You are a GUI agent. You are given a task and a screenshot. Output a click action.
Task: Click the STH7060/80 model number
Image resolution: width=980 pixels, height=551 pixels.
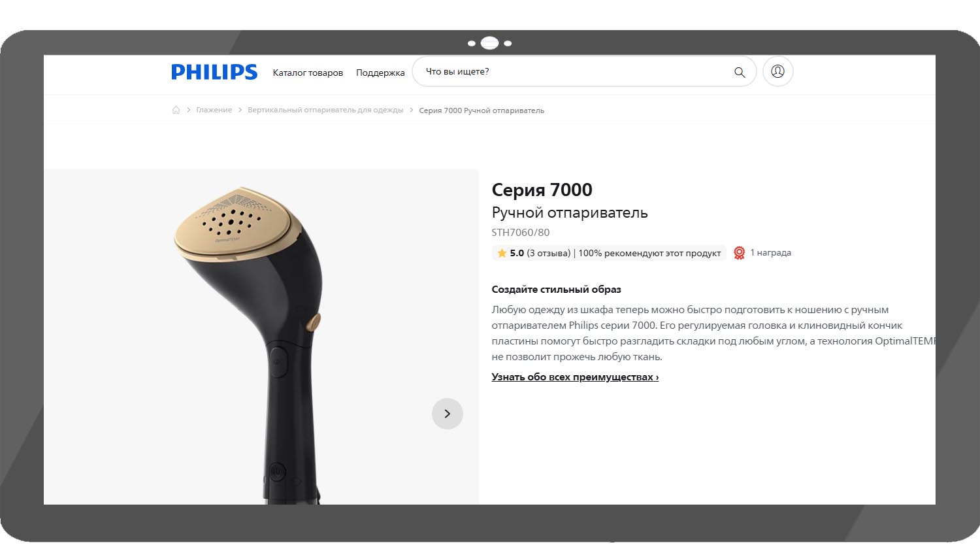(x=521, y=232)
